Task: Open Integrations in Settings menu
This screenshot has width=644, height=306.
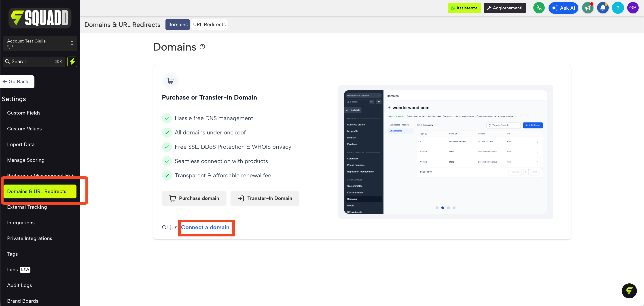Action: [x=21, y=223]
